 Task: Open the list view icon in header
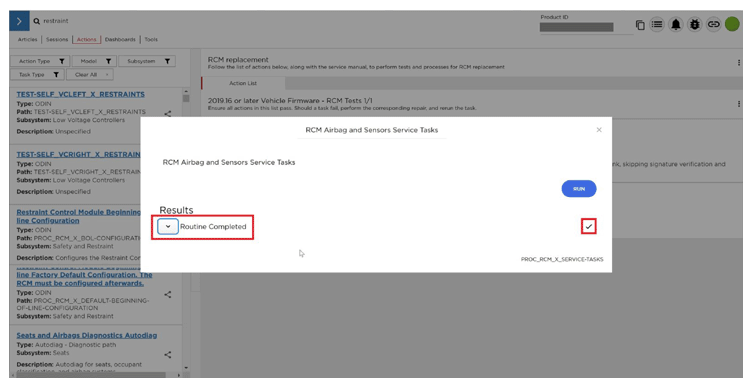click(x=657, y=24)
